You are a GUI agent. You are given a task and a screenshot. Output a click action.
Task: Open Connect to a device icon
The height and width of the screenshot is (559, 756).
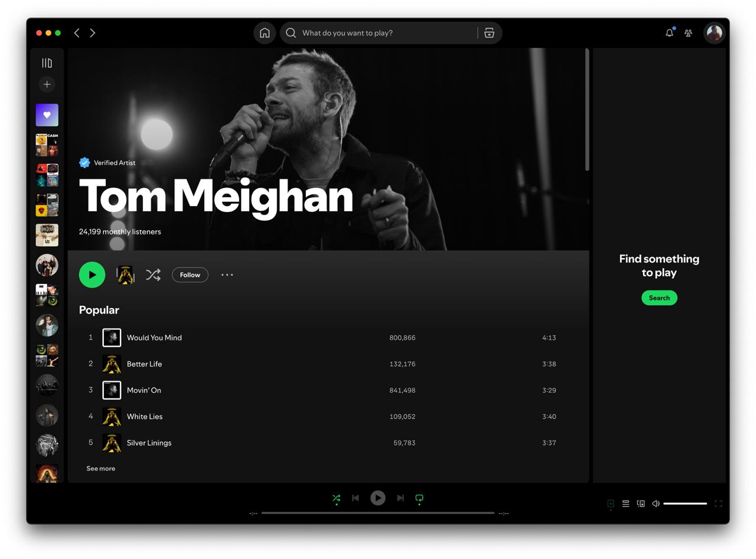tap(641, 504)
